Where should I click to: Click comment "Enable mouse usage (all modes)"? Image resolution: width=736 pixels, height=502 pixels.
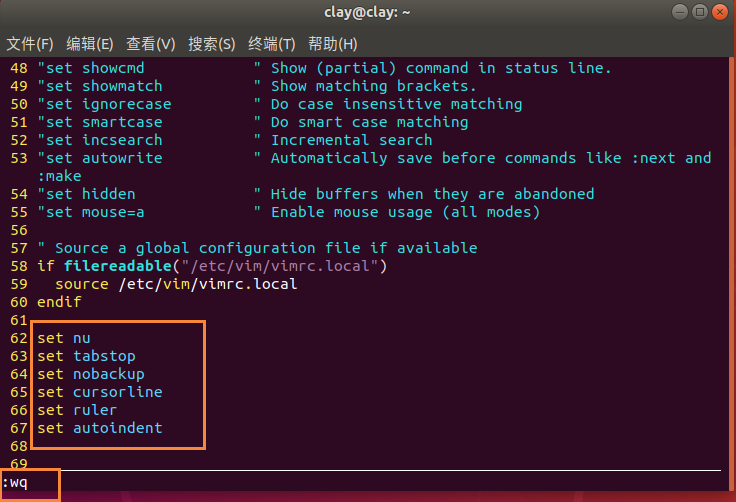[406, 212]
